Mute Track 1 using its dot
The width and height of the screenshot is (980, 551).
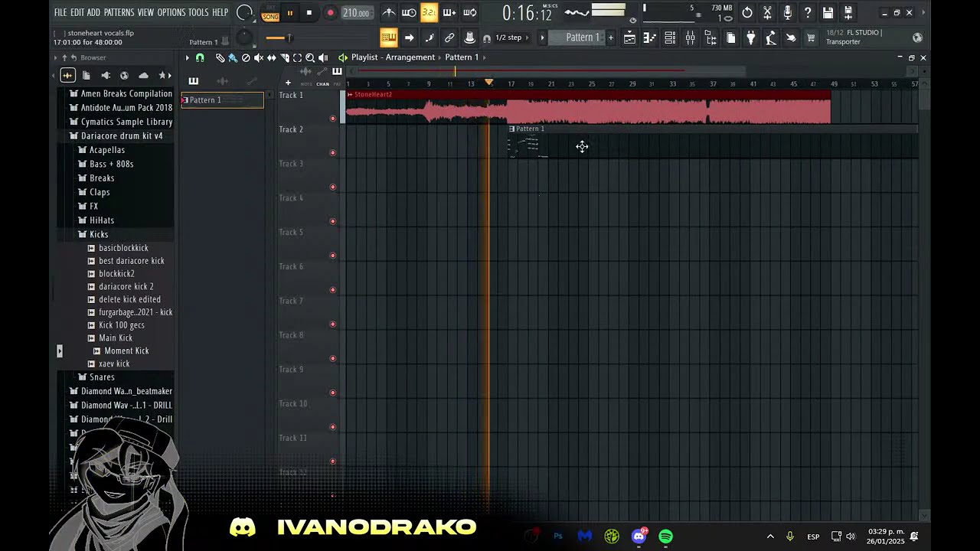(332, 119)
